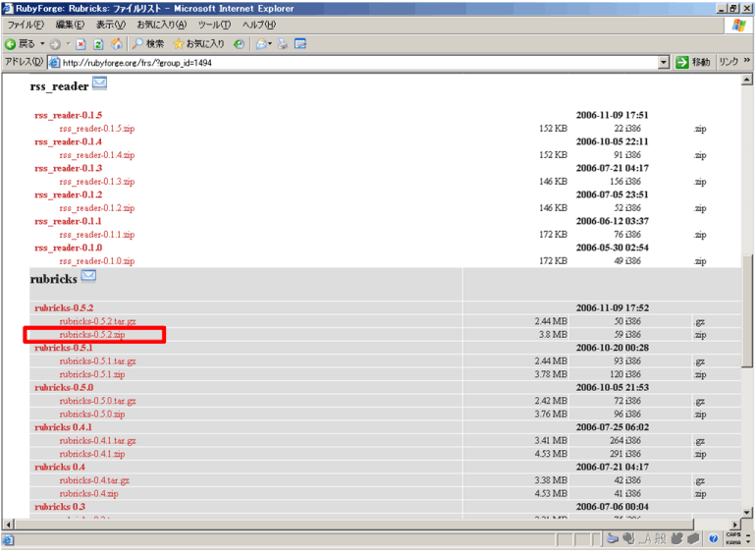The width and height of the screenshot is (756, 555).
Task: Open the rss_reader-0.1.5 release link
Action: (x=69, y=115)
